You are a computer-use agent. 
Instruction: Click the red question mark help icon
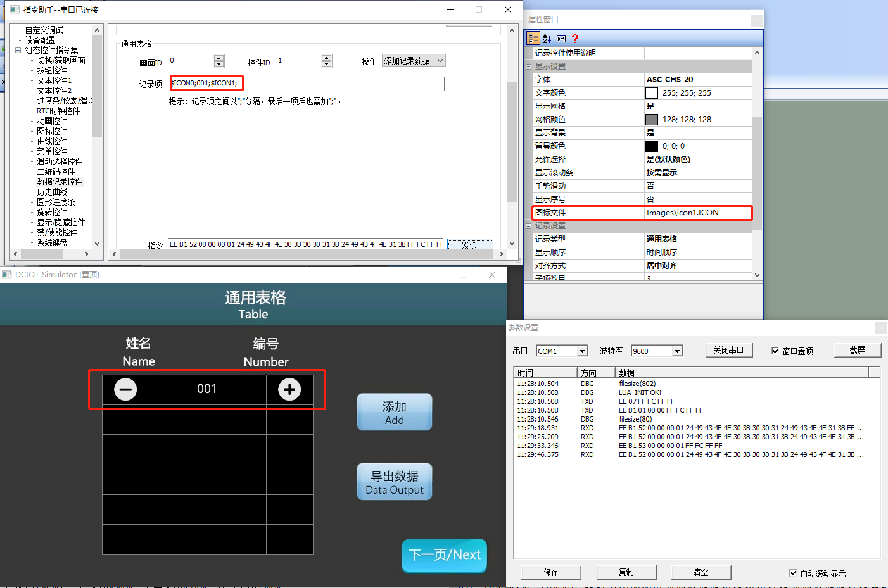574,39
